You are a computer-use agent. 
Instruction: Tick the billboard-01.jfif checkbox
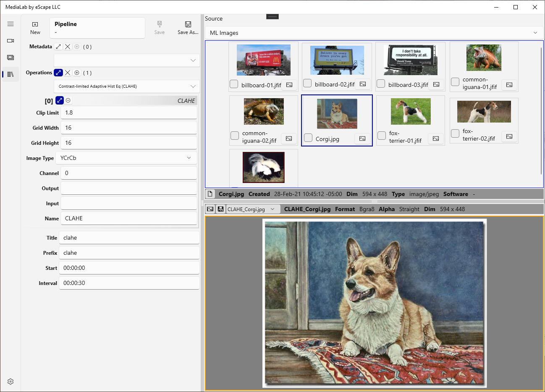(234, 84)
